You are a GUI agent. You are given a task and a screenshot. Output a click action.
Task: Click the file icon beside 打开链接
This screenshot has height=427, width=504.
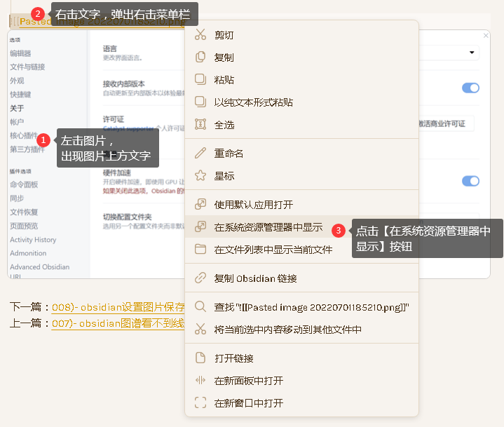click(200, 358)
